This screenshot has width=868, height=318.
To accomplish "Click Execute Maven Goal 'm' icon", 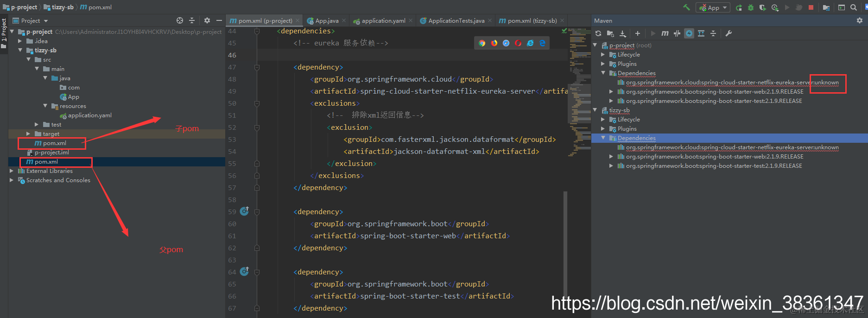I will click(665, 33).
